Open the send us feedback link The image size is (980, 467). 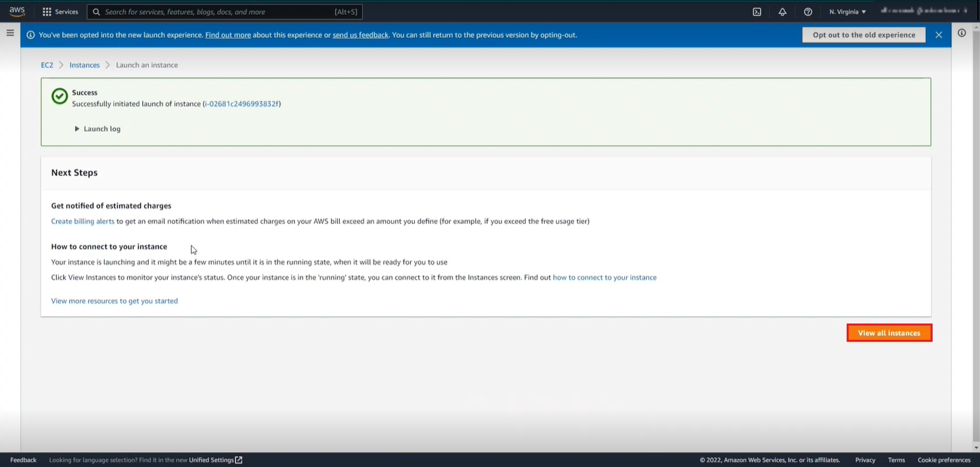(x=360, y=35)
